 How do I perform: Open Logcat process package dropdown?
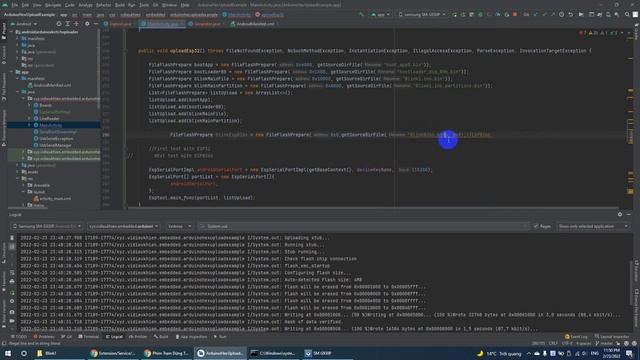(124, 226)
